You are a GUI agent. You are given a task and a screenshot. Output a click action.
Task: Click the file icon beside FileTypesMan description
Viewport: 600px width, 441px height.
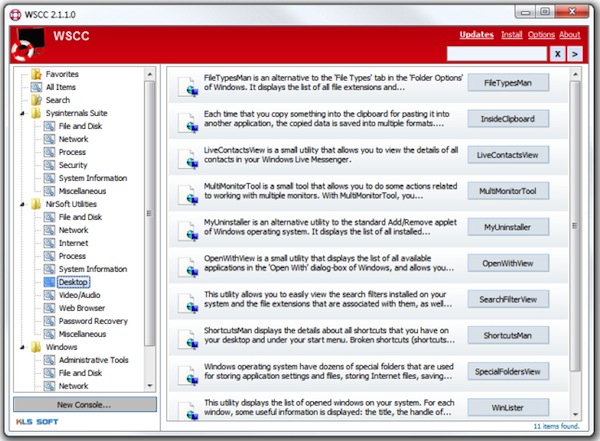tap(188, 86)
